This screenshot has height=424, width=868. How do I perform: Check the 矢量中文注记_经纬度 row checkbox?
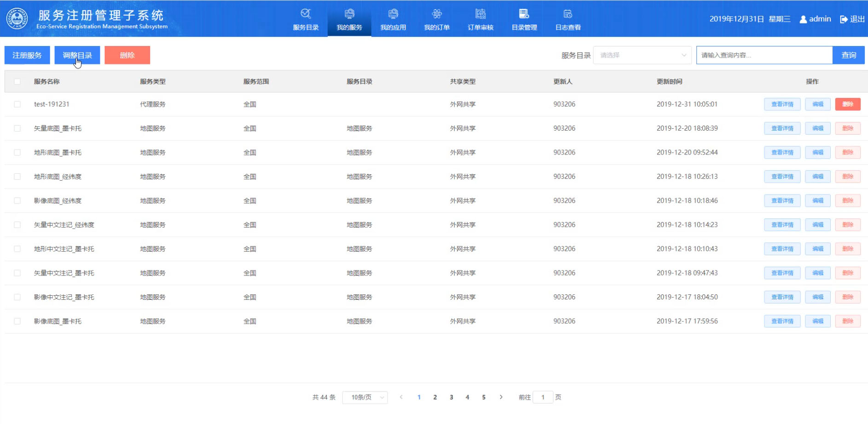tap(17, 225)
